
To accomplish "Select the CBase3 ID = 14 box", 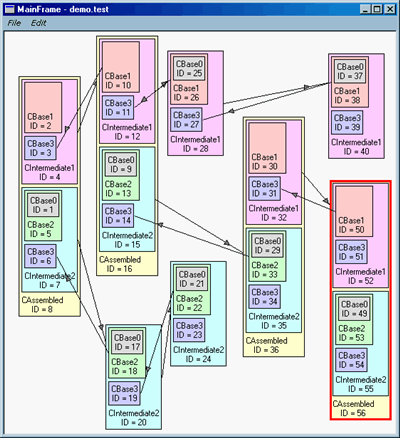I will [x=118, y=216].
